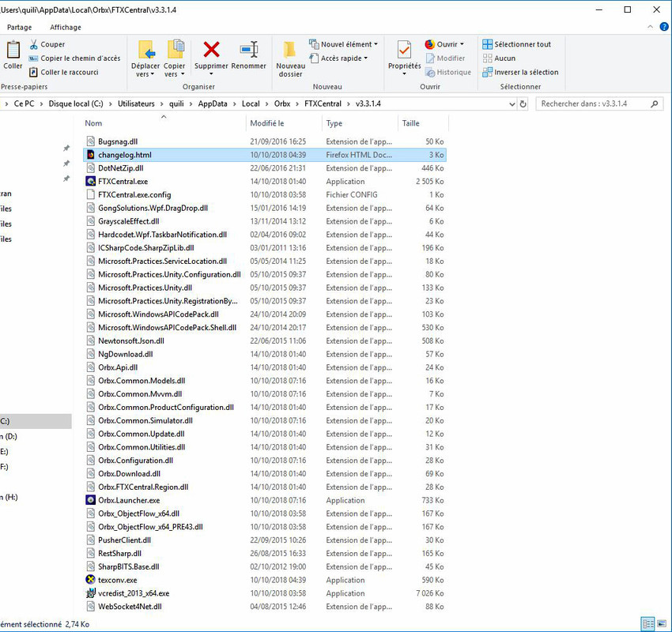Open Nouvel élément dropdown
The image size is (672, 632).
[x=344, y=44]
